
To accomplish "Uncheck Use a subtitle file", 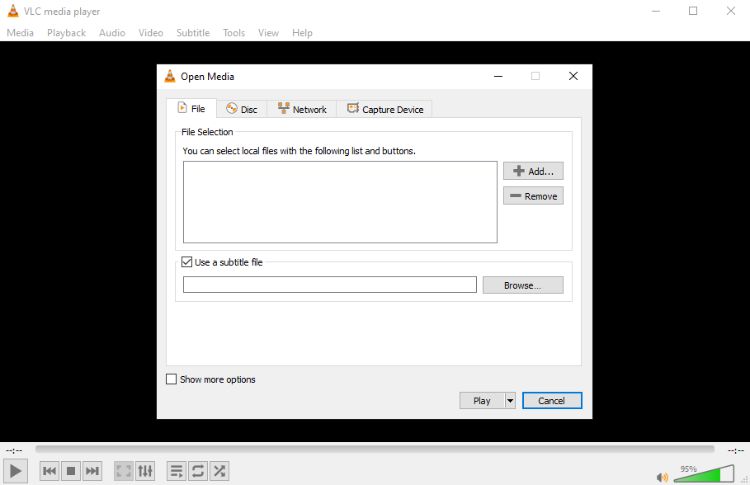I will click(x=187, y=262).
